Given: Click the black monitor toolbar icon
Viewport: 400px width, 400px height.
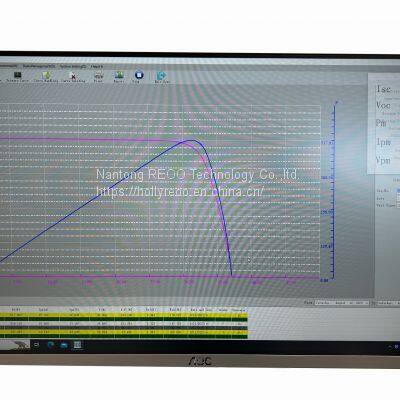Looking at the screenshot, I should (x=17, y=75).
